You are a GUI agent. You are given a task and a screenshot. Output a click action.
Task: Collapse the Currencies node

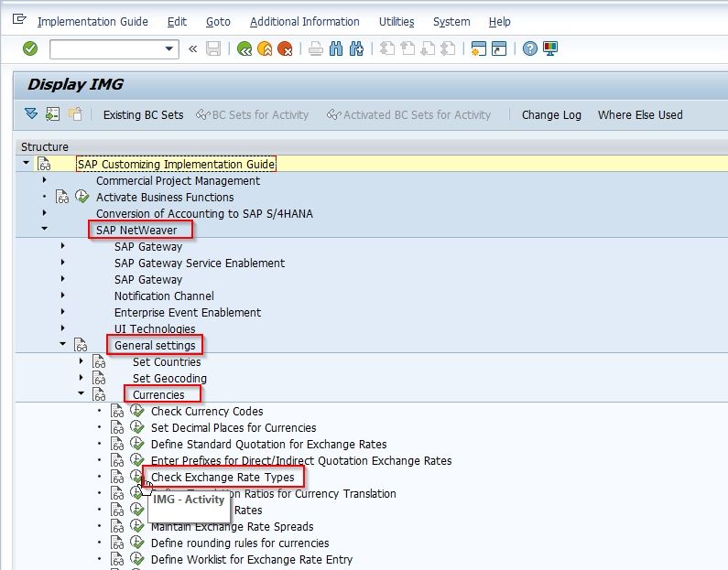click(x=81, y=393)
